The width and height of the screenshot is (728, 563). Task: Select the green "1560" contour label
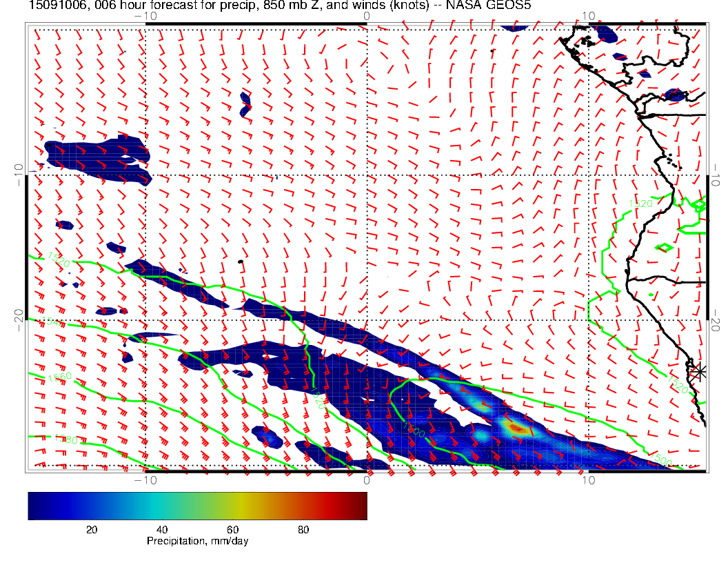coord(60,377)
